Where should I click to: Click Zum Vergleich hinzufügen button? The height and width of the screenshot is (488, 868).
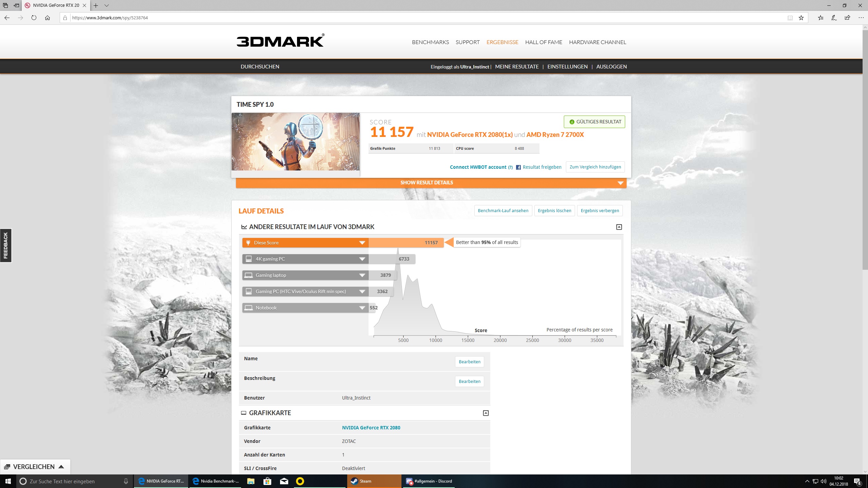pos(595,167)
